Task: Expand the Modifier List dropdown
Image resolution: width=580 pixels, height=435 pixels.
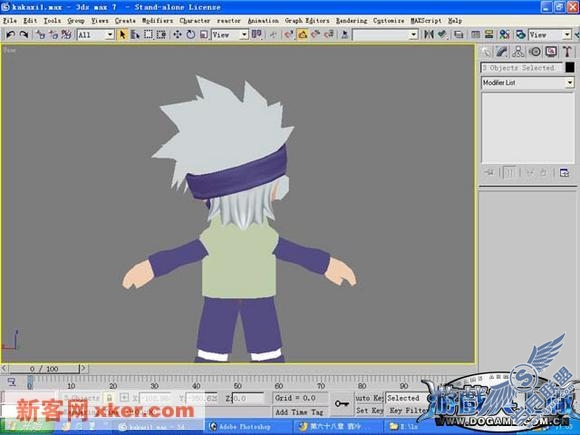Action: (528, 83)
